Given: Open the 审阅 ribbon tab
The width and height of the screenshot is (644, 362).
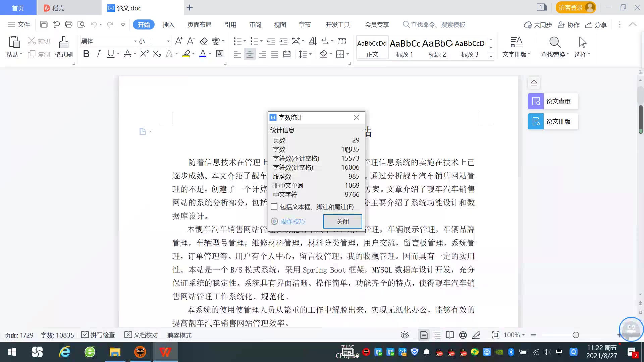Looking at the screenshot, I should pyautogui.click(x=255, y=25).
